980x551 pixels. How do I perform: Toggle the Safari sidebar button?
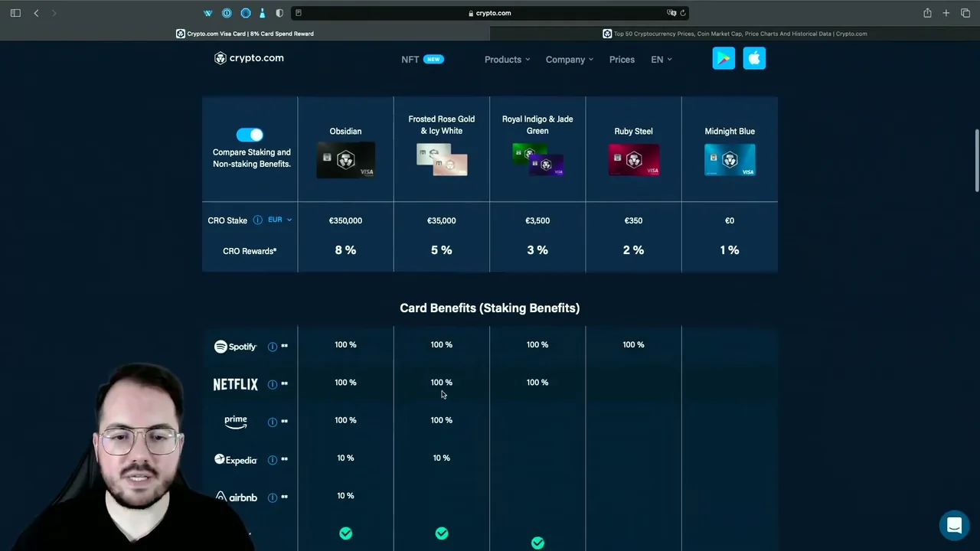[15, 13]
